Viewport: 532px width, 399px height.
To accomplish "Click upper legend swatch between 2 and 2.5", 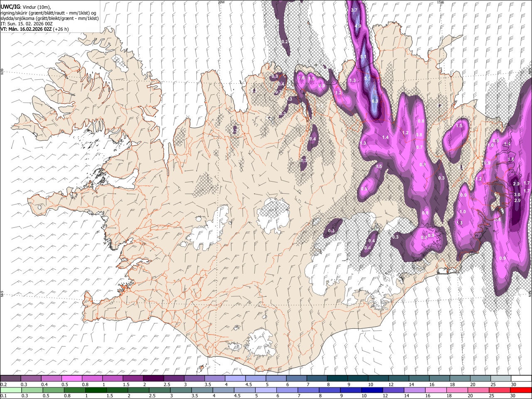I will coord(153,379).
